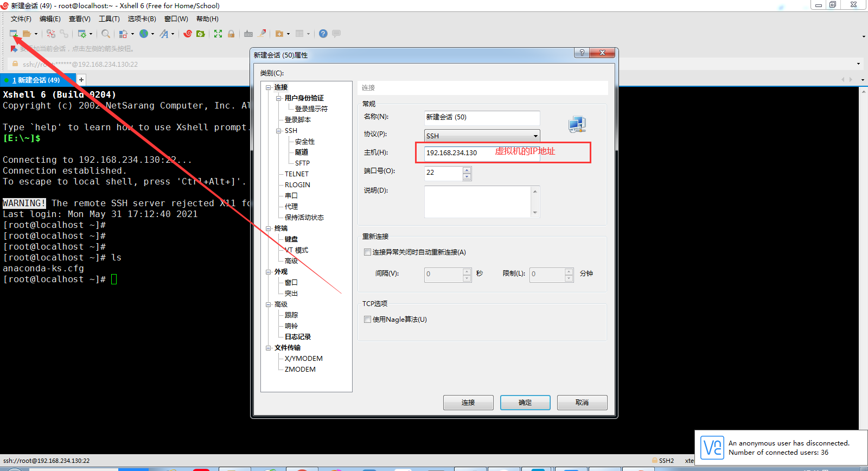Click the 确定 button
Viewport: 868px width, 471px height.
(525, 403)
